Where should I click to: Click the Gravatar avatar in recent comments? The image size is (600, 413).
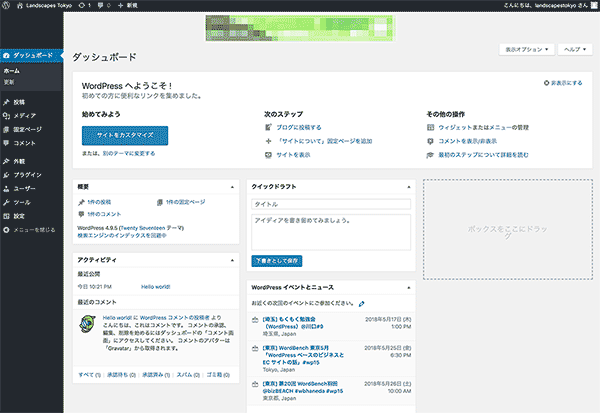coord(88,323)
